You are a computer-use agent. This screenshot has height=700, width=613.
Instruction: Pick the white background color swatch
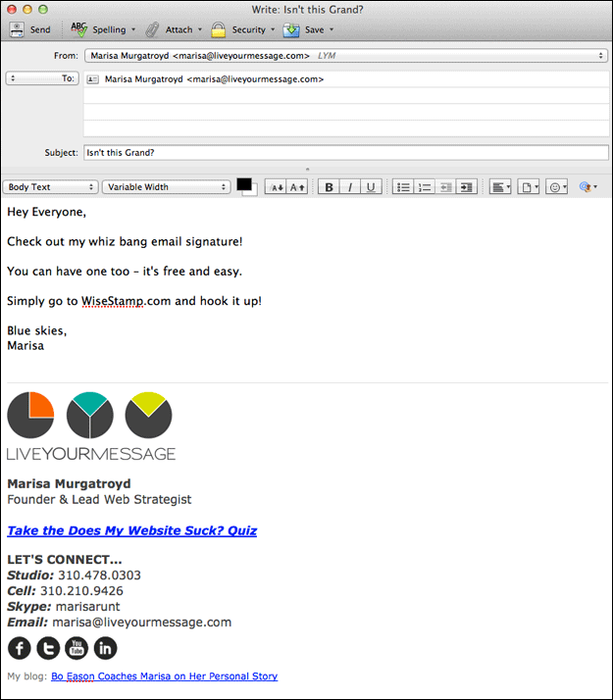click(x=254, y=190)
